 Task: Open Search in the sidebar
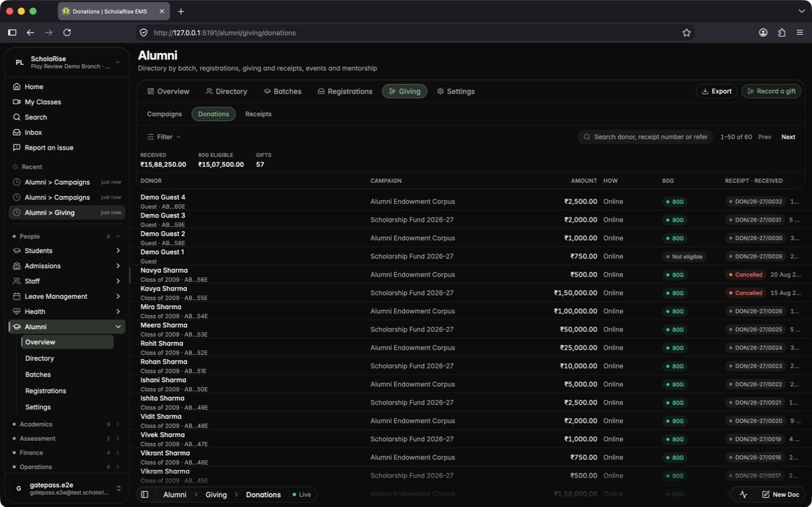66,117
